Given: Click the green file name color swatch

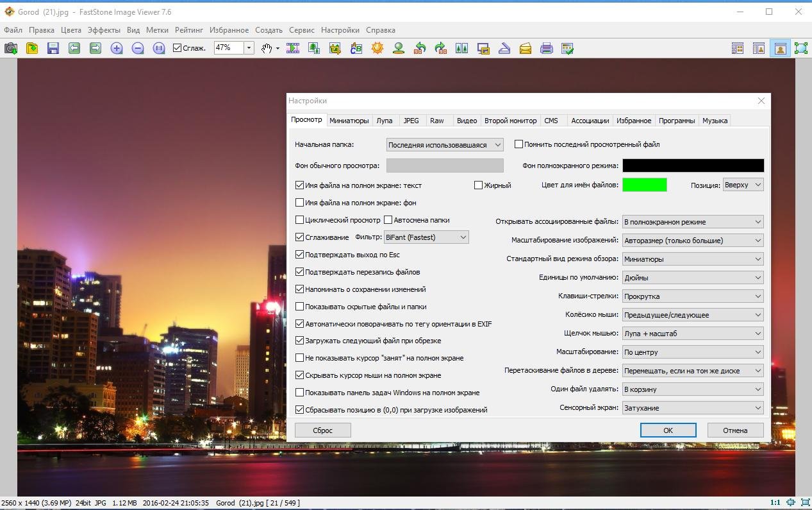Looking at the screenshot, I should point(645,185).
